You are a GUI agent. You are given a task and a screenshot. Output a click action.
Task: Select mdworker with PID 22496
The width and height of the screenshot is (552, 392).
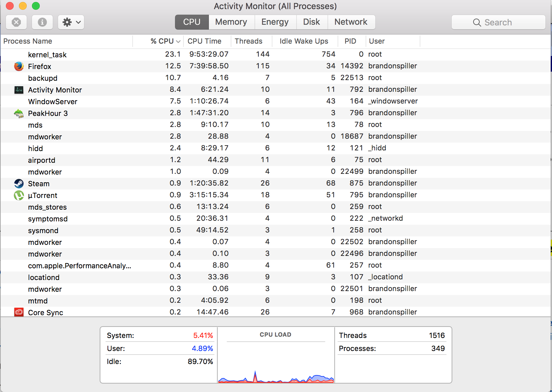coord(276,254)
